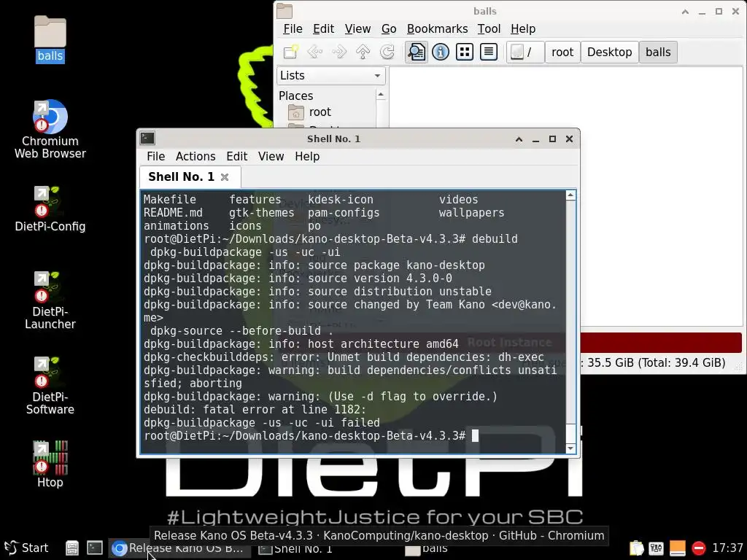Viewport: 747px width, 560px height.
Task: Click the file manager launcher in taskbar
Action: (x=72, y=548)
